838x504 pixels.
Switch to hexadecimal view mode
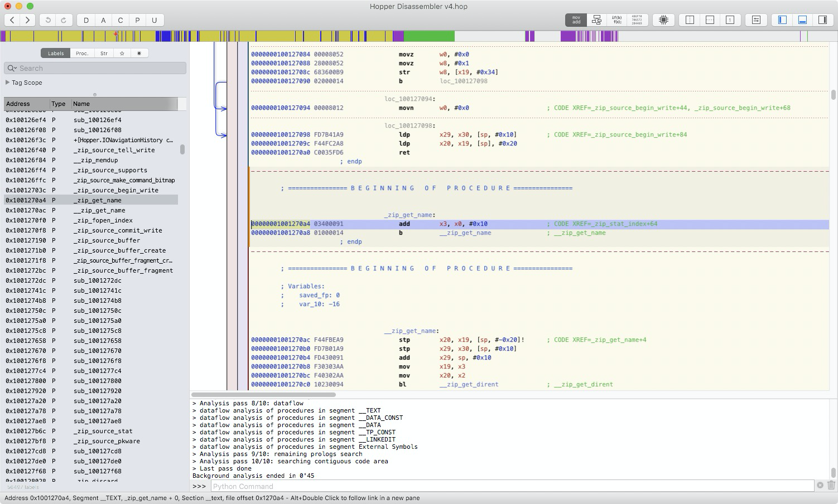(x=637, y=20)
